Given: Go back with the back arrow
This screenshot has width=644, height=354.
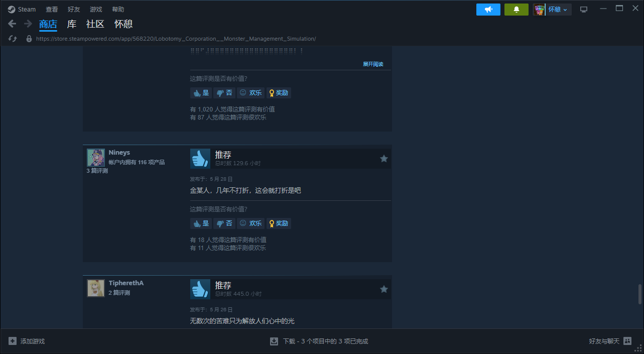Looking at the screenshot, I should coord(13,24).
